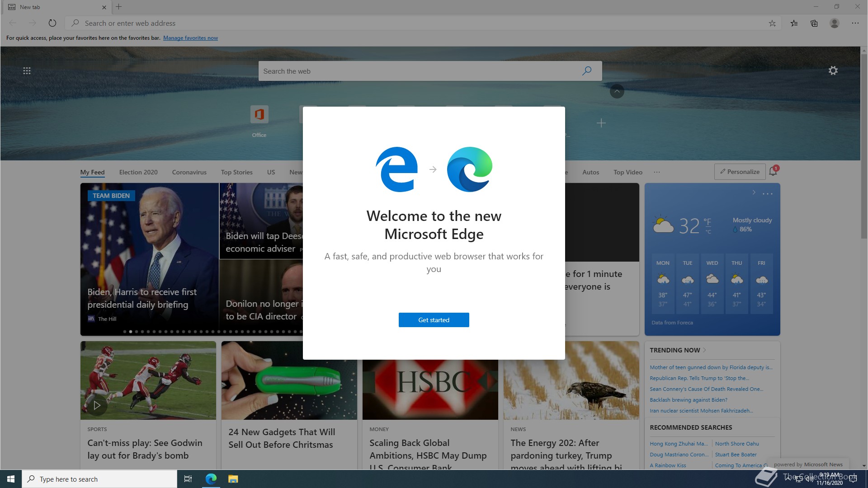
Task: Close the New tab tab
Action: (104, 7)
